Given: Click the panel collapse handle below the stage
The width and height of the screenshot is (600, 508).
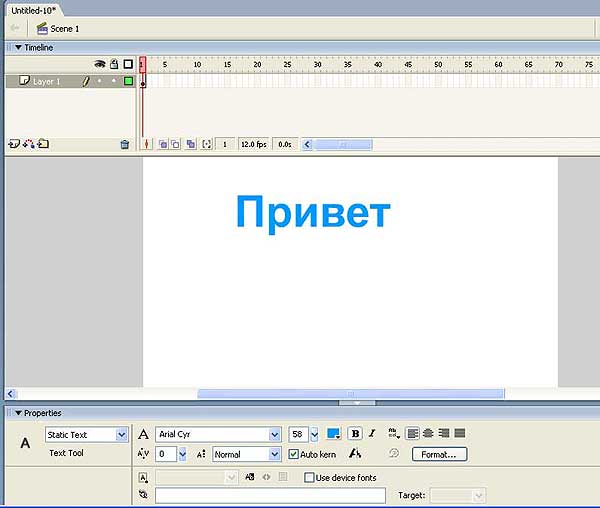Looking at the screenshot, I should coord(357,403).
